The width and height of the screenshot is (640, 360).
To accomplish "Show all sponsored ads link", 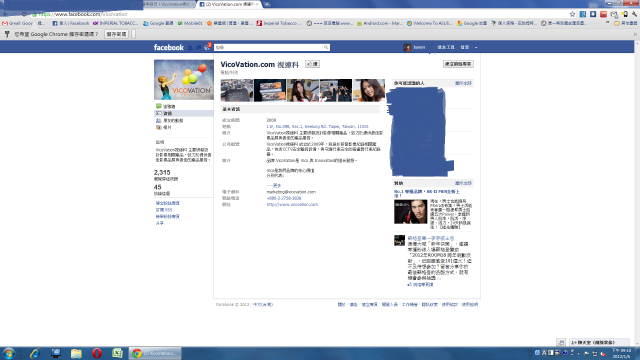I will [463, 183].
